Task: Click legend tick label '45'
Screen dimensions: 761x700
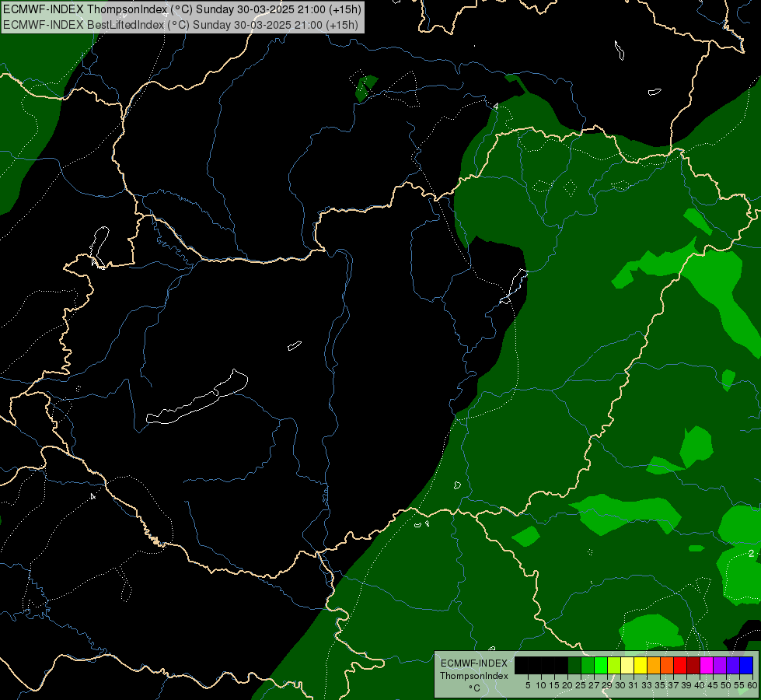Action: tap(713, 685)
